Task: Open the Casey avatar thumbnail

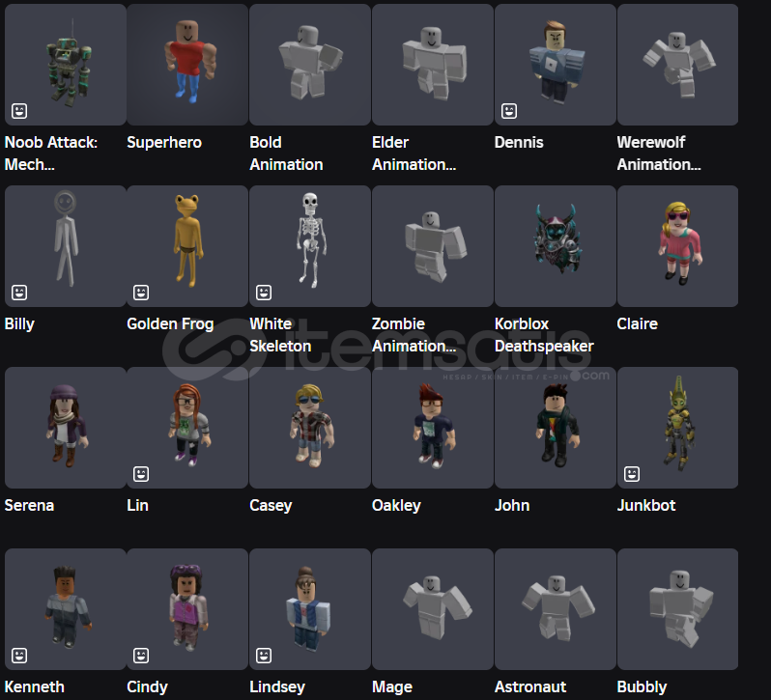Action: click(310, 428)
